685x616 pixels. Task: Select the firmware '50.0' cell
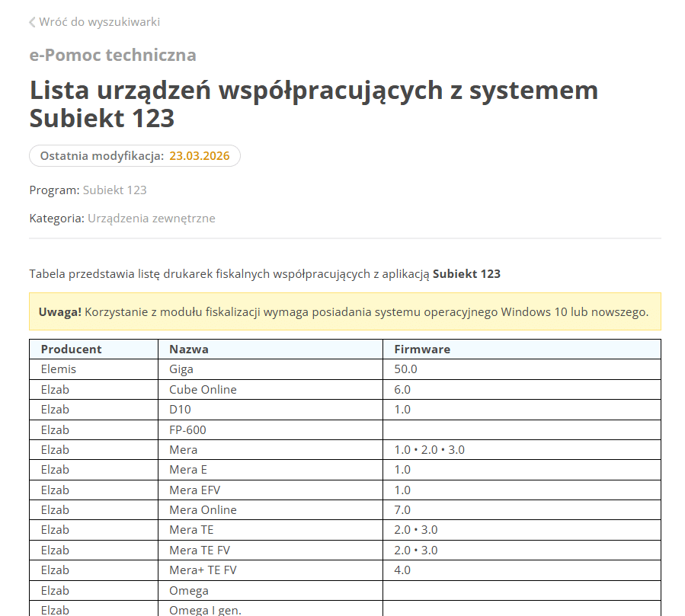[522, 369]
